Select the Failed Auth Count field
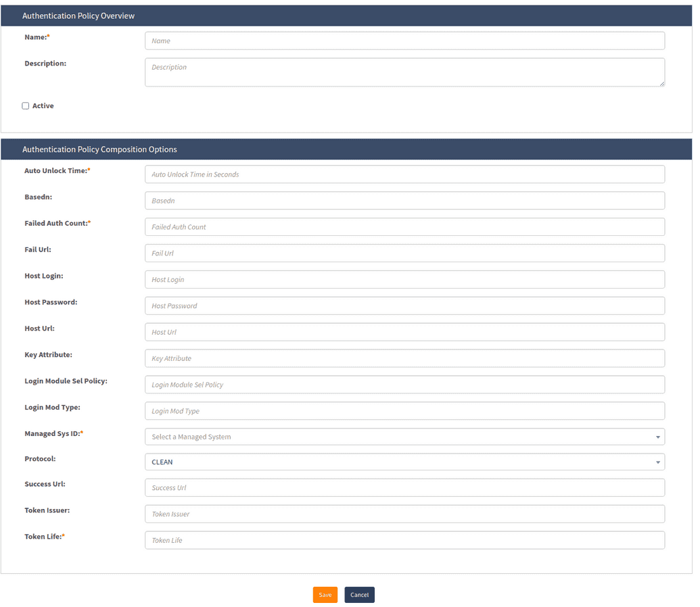Image resolution: width=700 pixels, height=607 pixels. tap(404, 227)
